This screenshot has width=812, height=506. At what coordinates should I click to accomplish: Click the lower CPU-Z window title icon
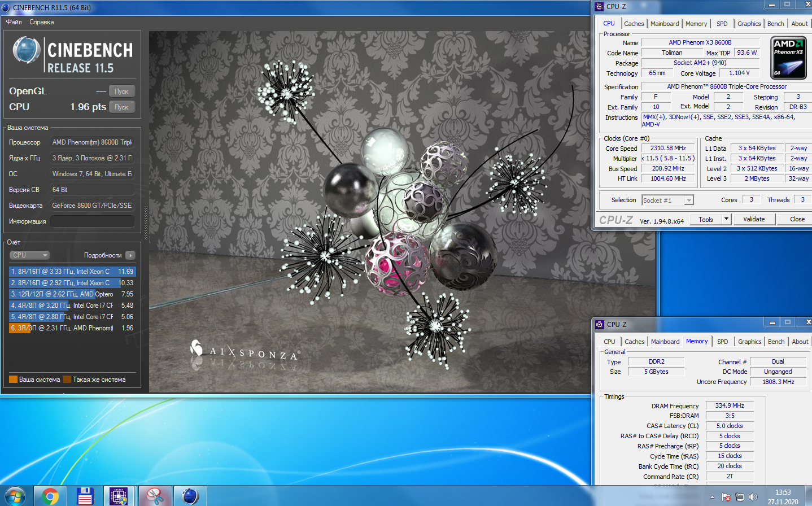click(600, 325)
